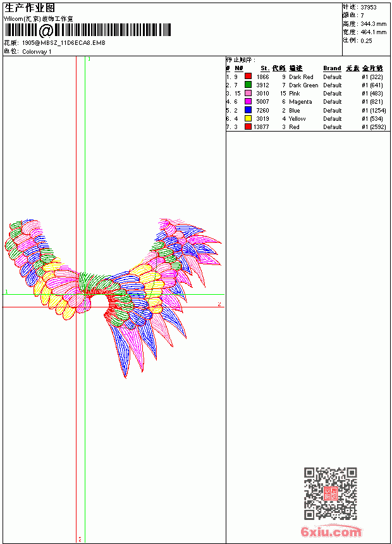
Task: Click the Dark Green description text
Action: tap(303, 85)
